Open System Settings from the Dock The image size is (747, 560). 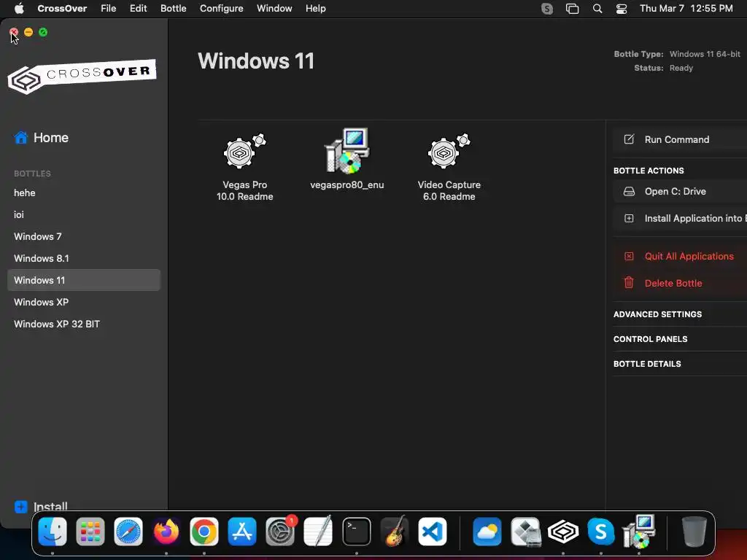tap(280, 532)
